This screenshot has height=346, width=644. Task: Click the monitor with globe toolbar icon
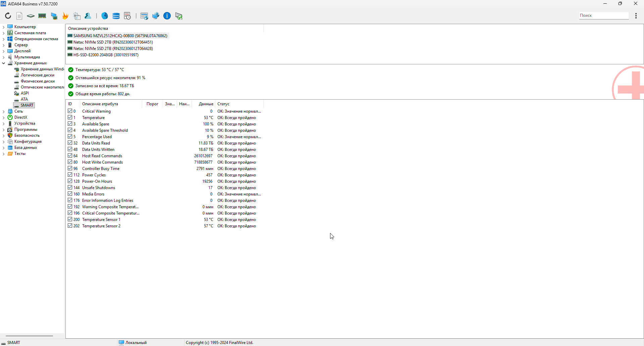click(156, 16)
